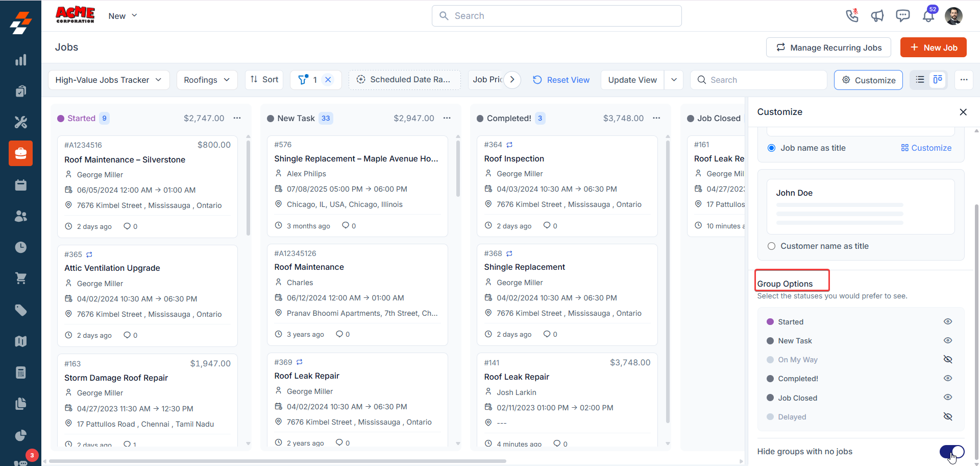Toggle visibility of Started status
The width and height of the screenshot is (980, 466).
coord(948,321)
